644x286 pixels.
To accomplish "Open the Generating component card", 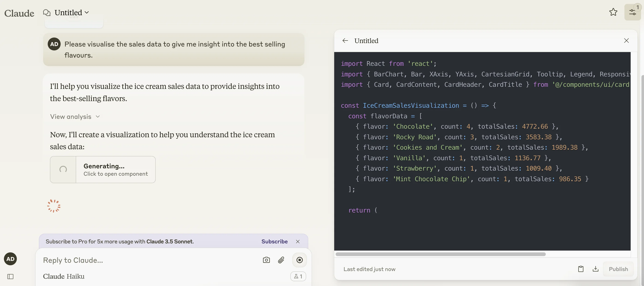I will pos(103,170).
